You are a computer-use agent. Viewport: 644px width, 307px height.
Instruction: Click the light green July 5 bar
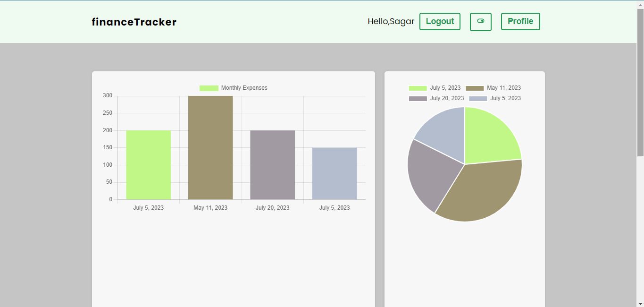click(148, 164)
